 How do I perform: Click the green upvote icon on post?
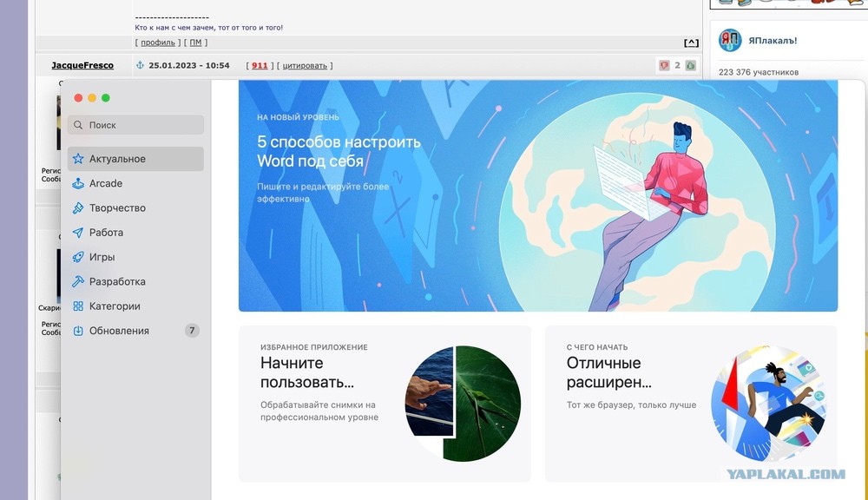point(690,65)
